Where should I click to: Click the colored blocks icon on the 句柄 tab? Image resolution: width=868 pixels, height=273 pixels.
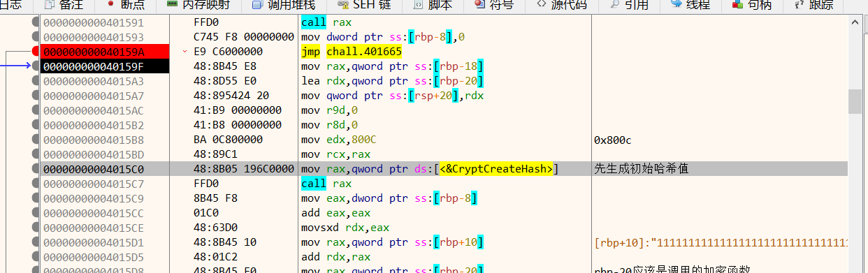737,4
